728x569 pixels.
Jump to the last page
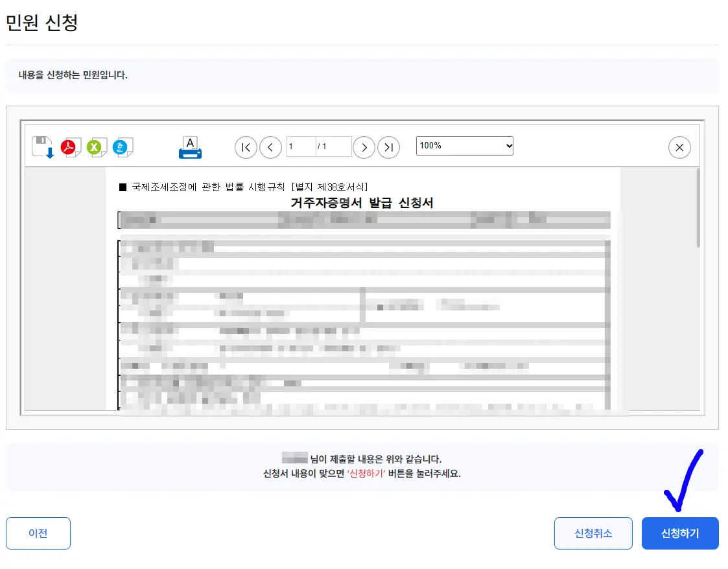389,147
